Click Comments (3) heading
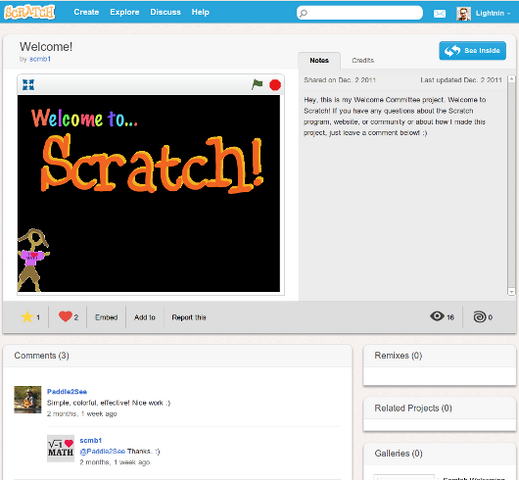Screen dimensions: 519x480 (x=42, y=356)
